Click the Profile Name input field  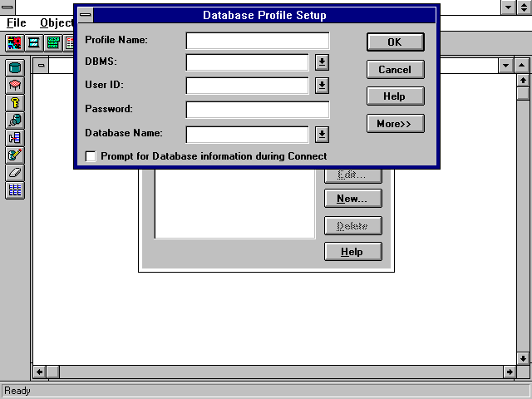click(x=257, y=41)
